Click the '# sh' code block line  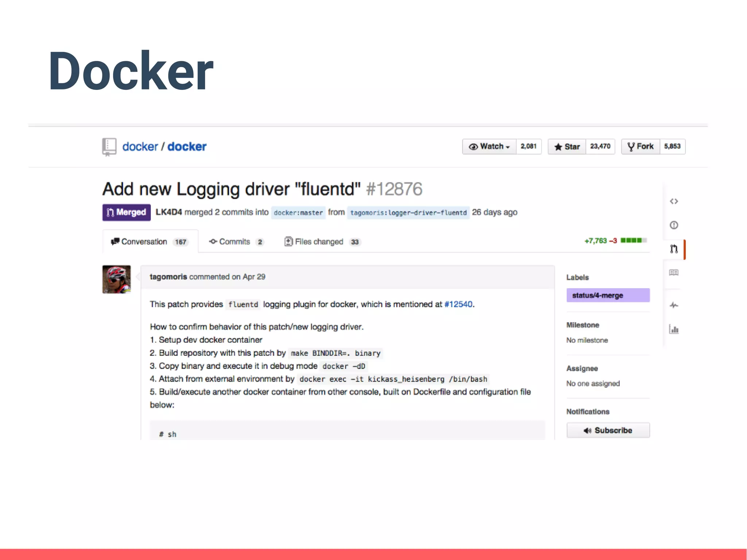coord(168,435)
